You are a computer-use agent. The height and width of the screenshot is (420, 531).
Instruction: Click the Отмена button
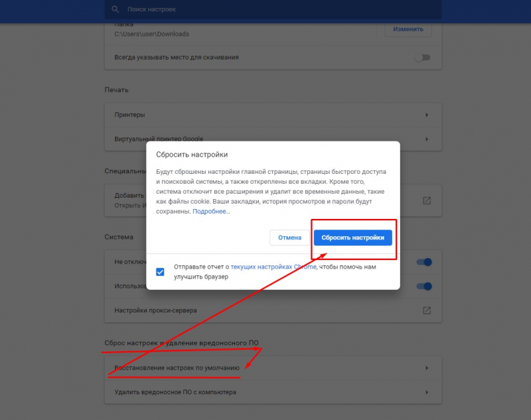click(x=289, y=238)
